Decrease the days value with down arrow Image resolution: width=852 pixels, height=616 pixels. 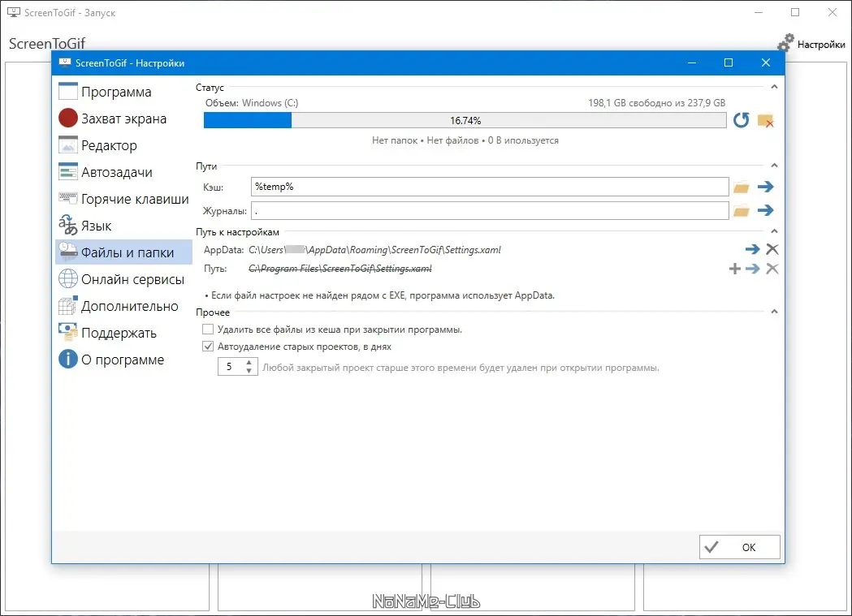click(249, 371)
